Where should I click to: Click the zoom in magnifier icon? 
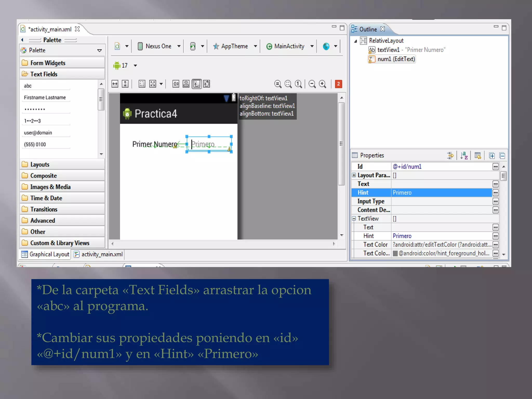click(x=322, y=84)
